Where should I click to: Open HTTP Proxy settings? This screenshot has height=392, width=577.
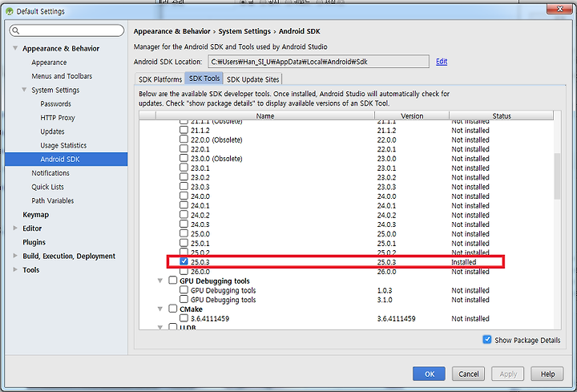[x=58, y=117]
